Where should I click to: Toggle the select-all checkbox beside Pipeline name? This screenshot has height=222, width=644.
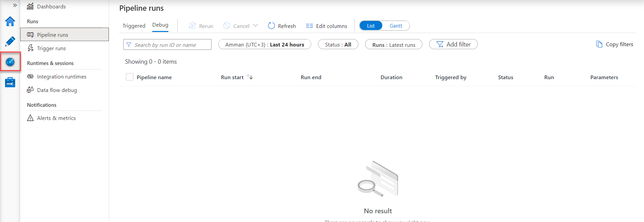pyautogui.click(x=130, y=77)
